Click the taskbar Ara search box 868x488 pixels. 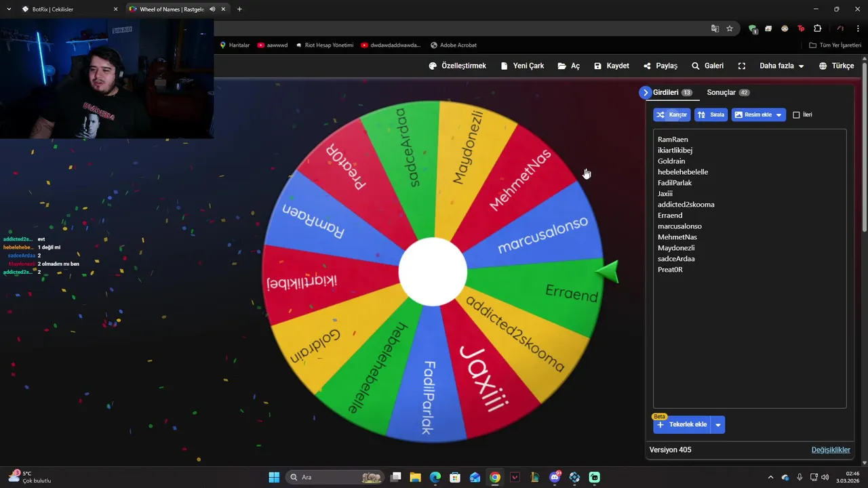[x=335, y=477]
